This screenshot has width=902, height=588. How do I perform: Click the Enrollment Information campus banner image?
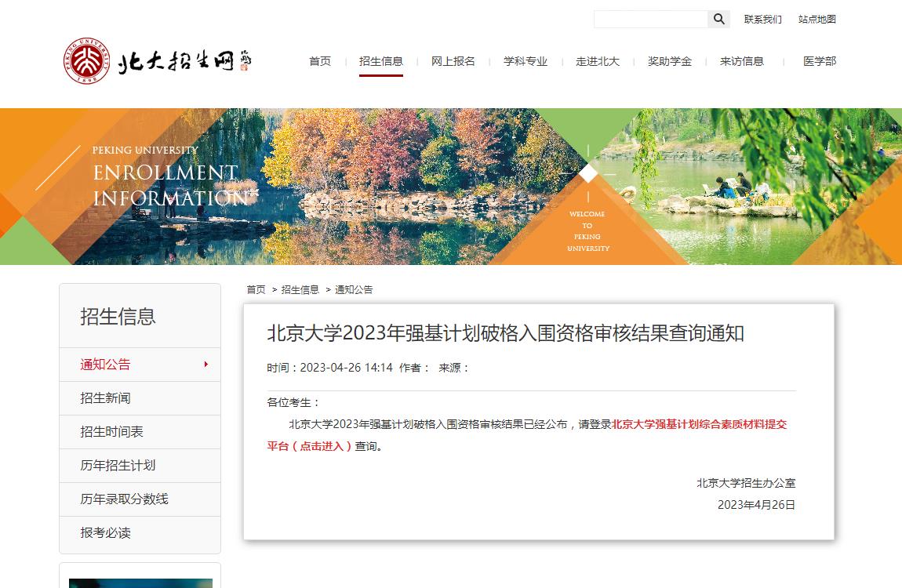451,187
